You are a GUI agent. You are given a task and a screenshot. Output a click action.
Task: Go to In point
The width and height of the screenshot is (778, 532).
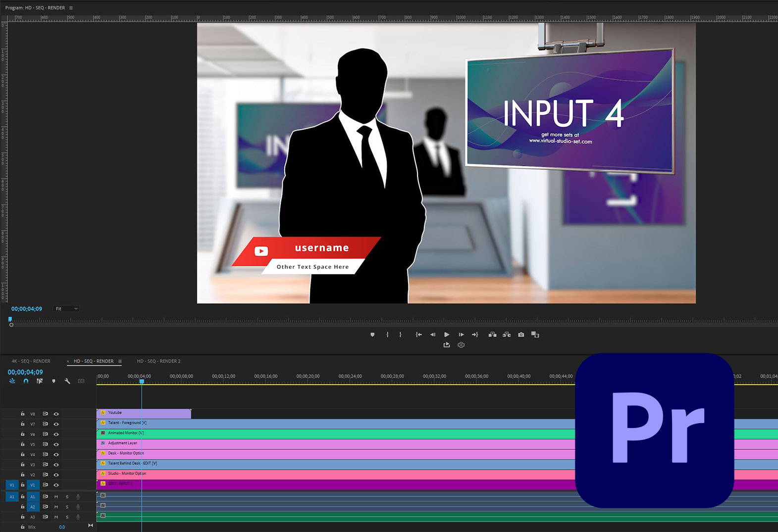click(418, 335)
